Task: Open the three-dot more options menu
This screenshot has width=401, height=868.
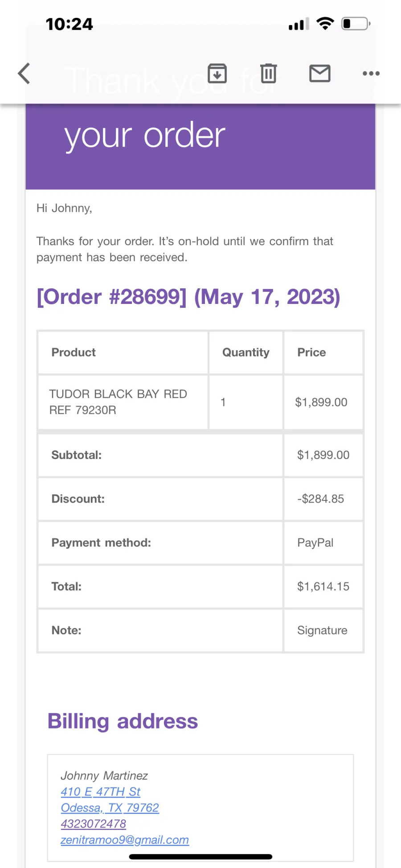Action: pyautogui.click(x=371, y=74)
